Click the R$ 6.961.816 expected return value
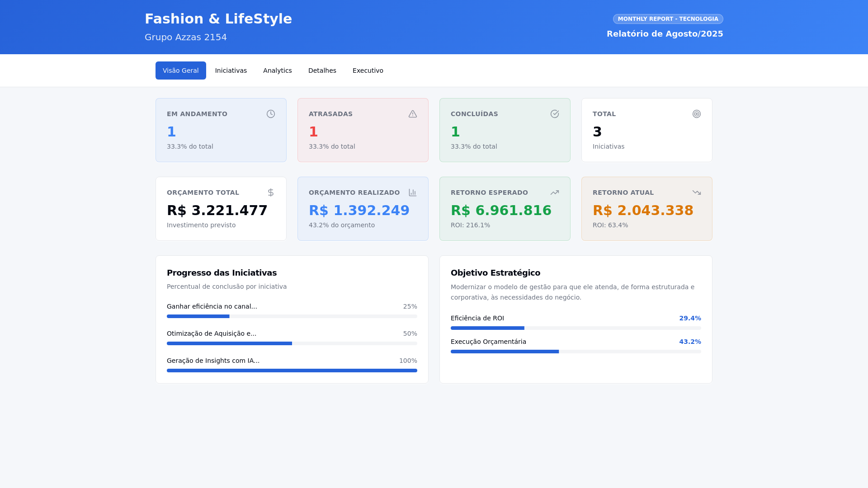The height and width of the screenshot is (488, 868). coord(501,211)
